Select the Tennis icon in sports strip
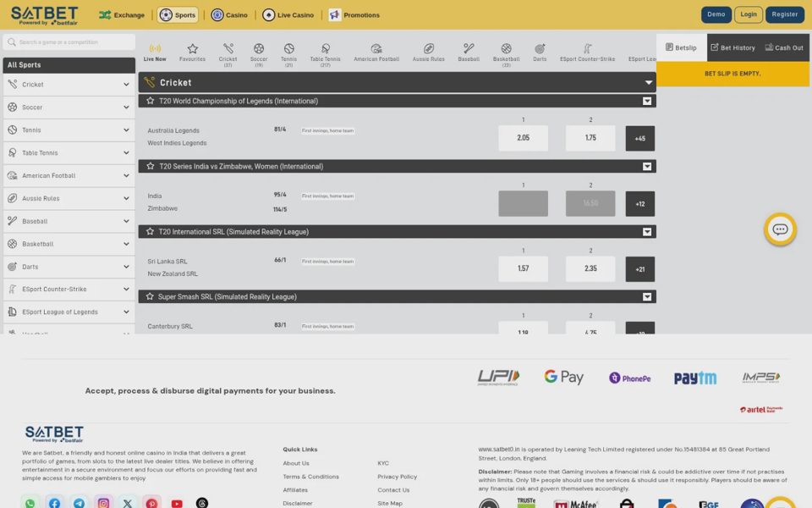The width and height of the screenshot is (812, 508). [x=289, y=49]
